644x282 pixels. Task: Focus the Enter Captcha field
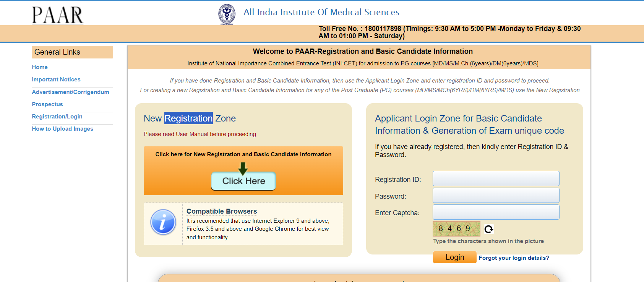point(496,212)
